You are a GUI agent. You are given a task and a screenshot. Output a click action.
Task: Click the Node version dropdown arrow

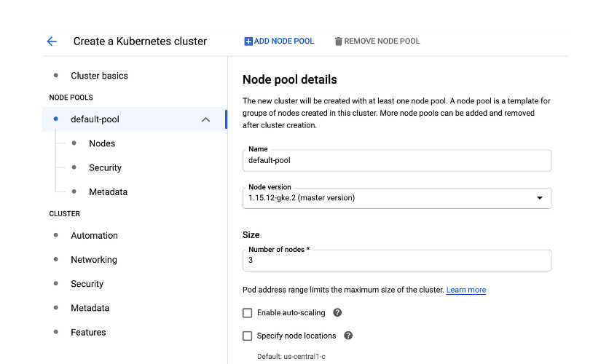540,198
